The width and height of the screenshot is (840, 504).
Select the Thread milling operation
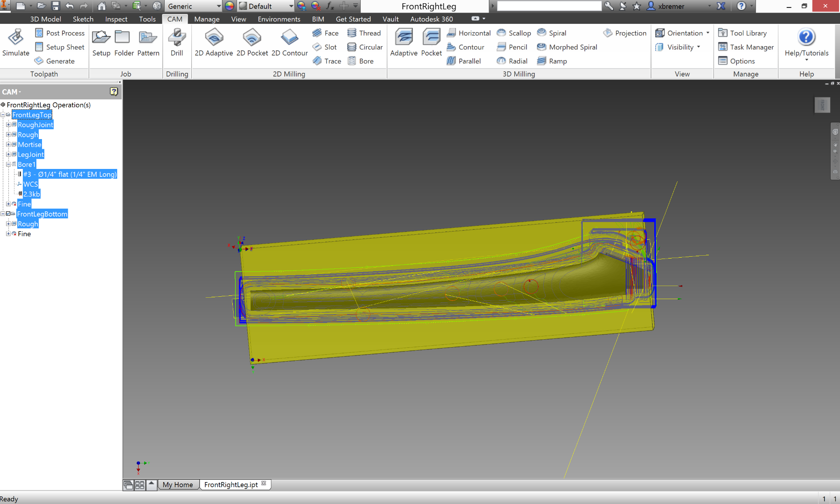364,33
